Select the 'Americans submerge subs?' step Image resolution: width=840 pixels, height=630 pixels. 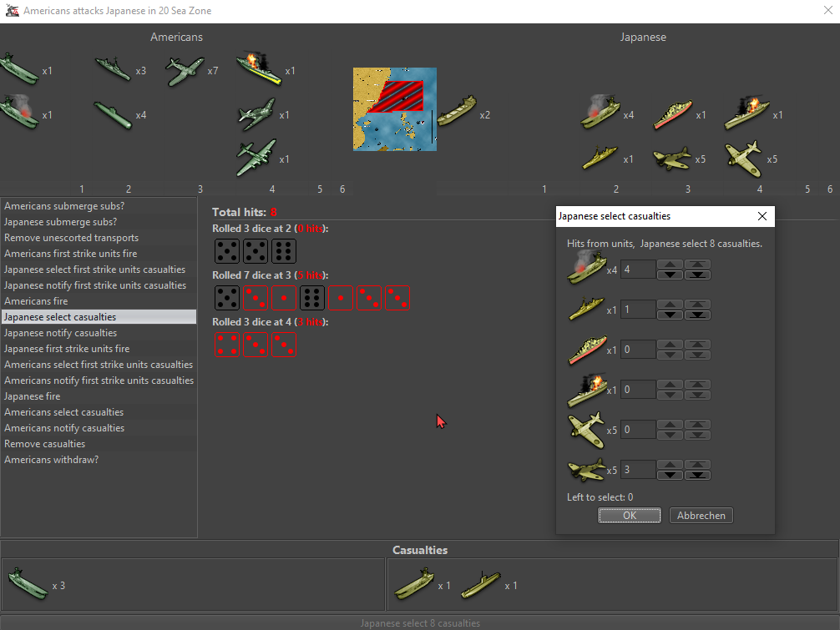pyautogui.click(x=99, y=206)
